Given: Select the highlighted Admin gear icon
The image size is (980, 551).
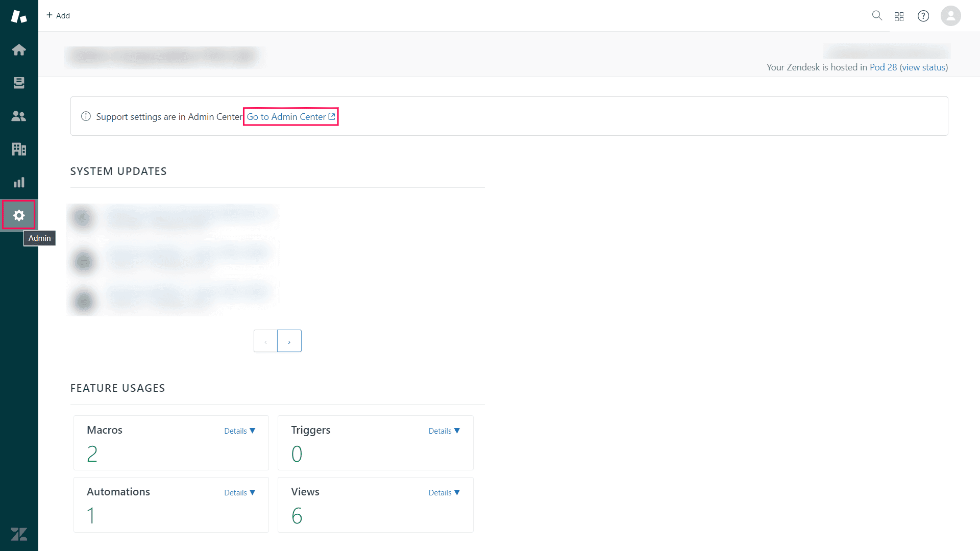Looking at the screenshot, I should [19, 215].
